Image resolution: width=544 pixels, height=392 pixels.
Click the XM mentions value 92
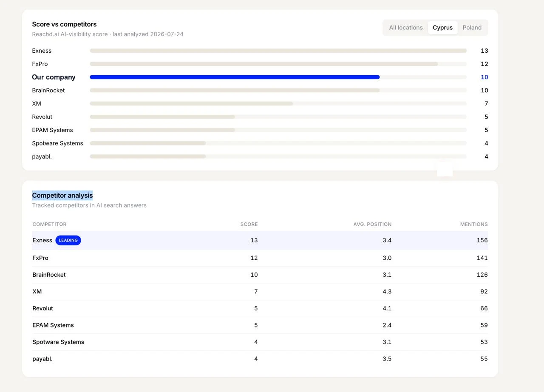pyautogui.click(x=484, y=291)
